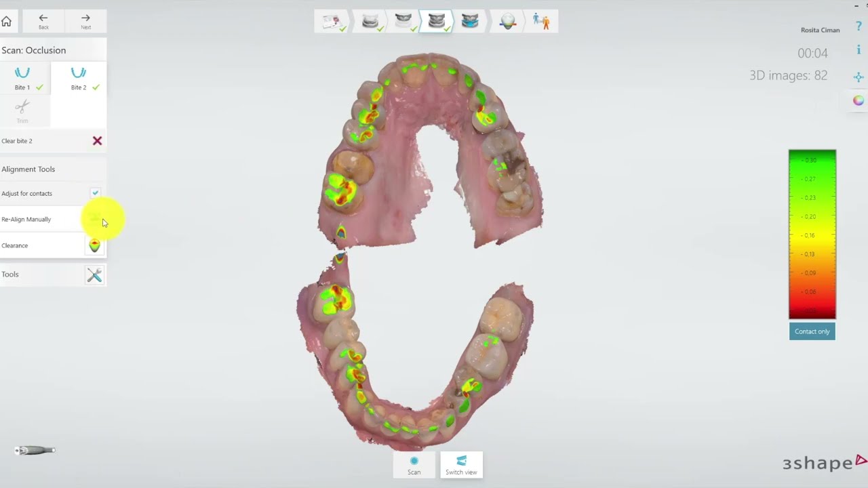868x488 pixels.
Task: Click the Next arrow button
Action: [x=85, y=22]
